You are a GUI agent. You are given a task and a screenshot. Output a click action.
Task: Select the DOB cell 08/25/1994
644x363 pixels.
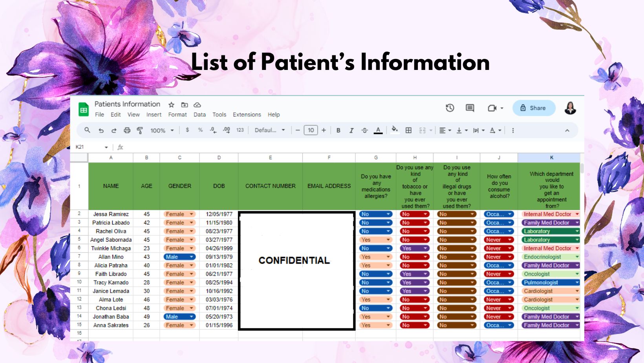coord(219,282)
